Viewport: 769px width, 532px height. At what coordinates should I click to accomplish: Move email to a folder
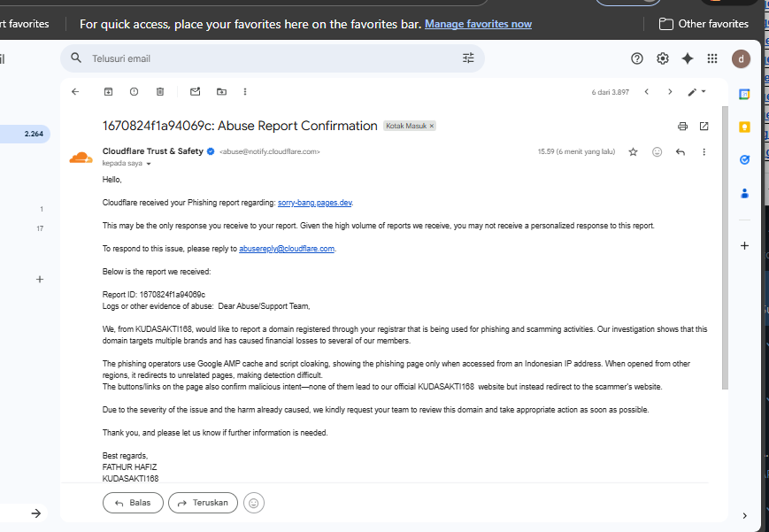pyautogui.click(x=222, y=92)
